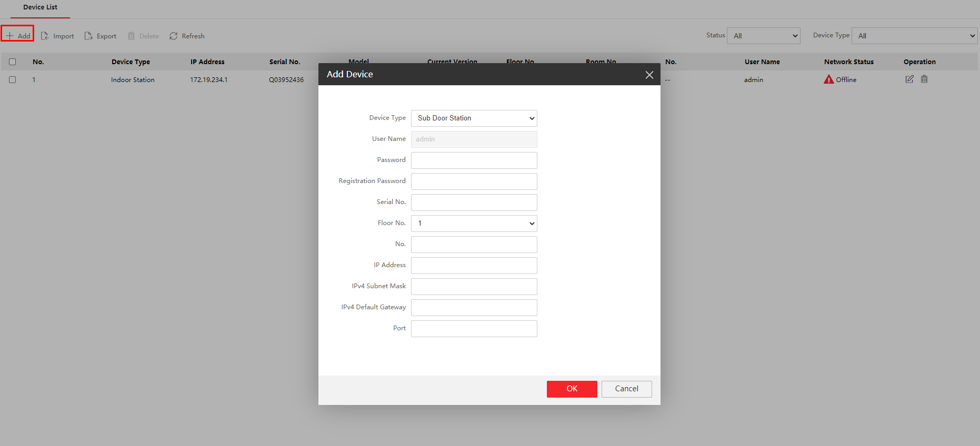Click the Delete toolbar item
This screenshot has height=446, width=980.
(x=143, y=36)
